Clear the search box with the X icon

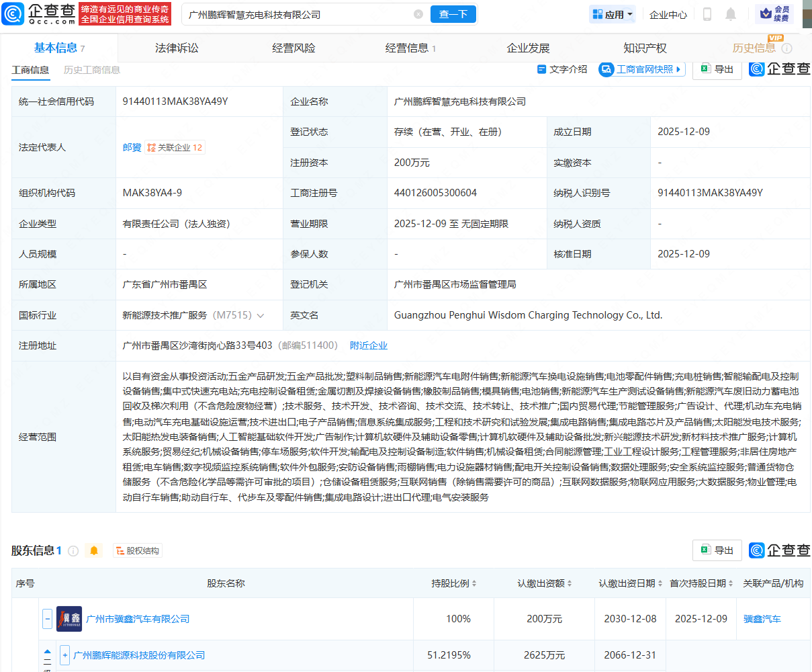pyautogui.click(x=418, y=14)
